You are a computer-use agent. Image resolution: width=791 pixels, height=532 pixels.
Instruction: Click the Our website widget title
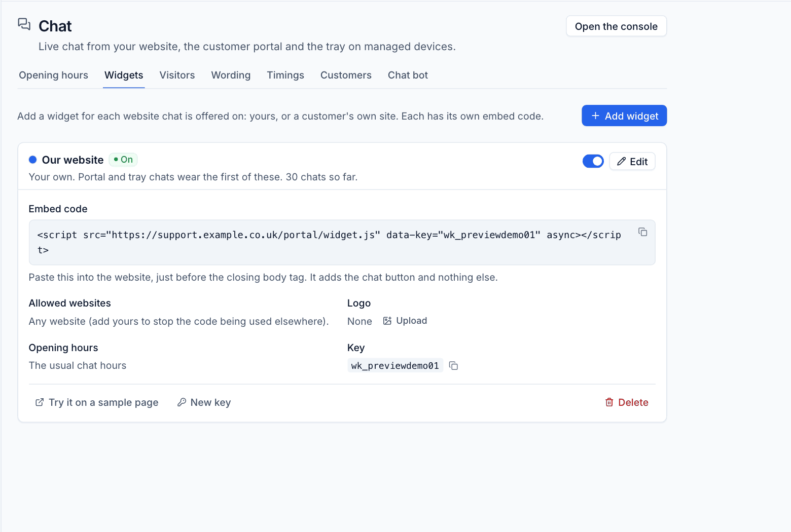(73, 160)
